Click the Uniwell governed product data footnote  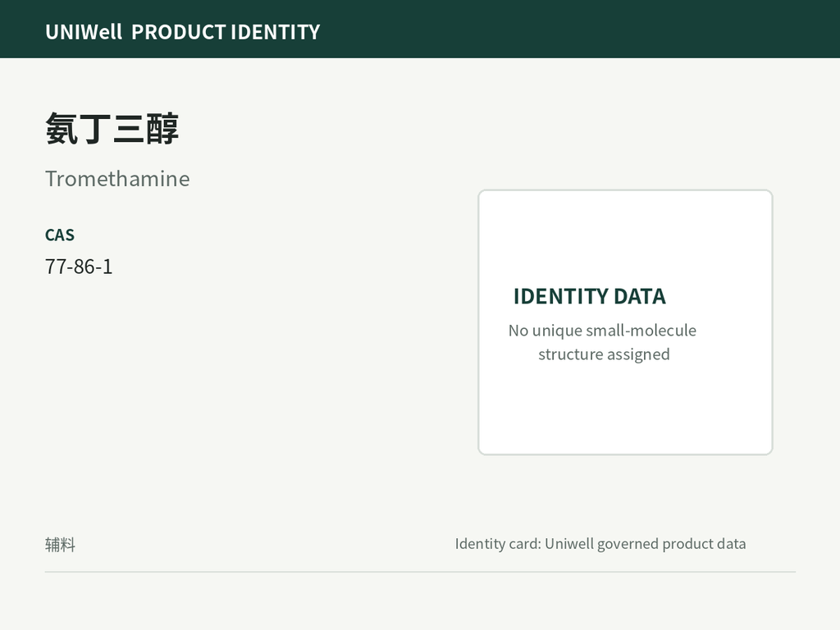point(645,544)
